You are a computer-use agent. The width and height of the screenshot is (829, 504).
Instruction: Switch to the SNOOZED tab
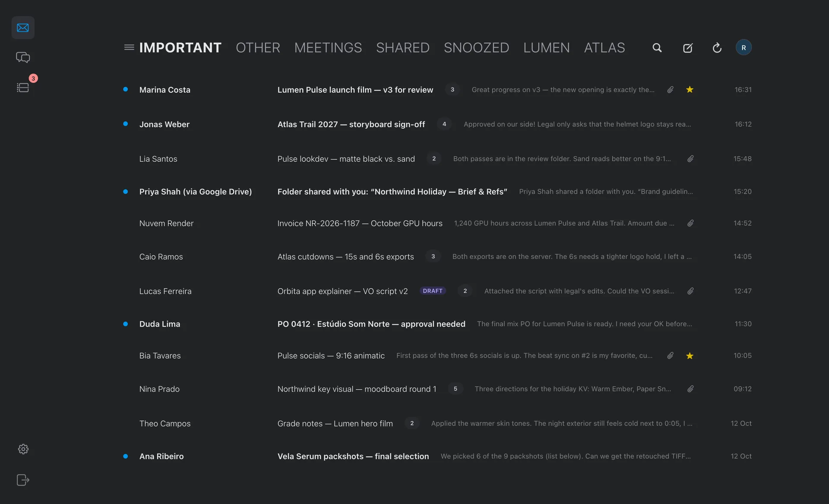pyautogui.click(x=476, y=47)
